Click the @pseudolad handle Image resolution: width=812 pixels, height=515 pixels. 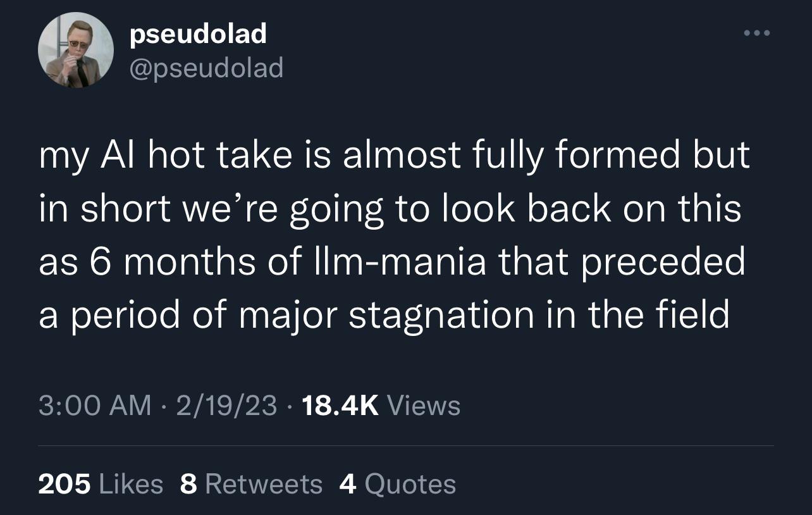[x=206, y=66]
